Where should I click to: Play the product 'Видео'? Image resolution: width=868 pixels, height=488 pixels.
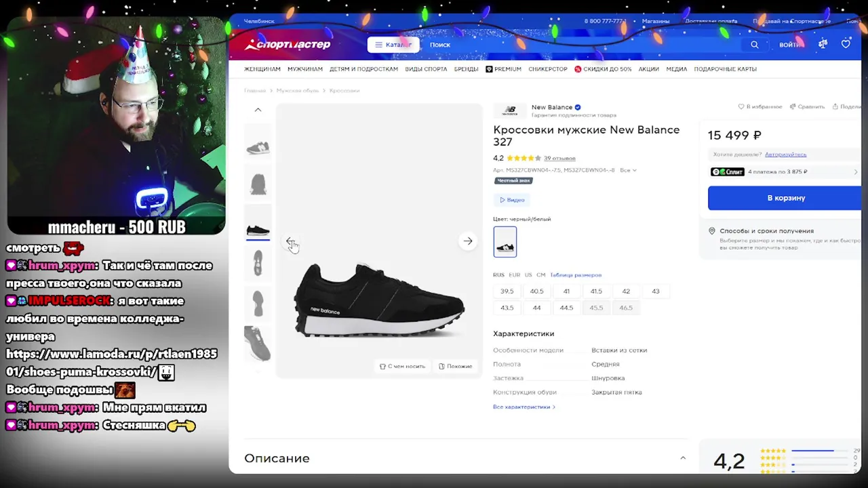point(512,200)
